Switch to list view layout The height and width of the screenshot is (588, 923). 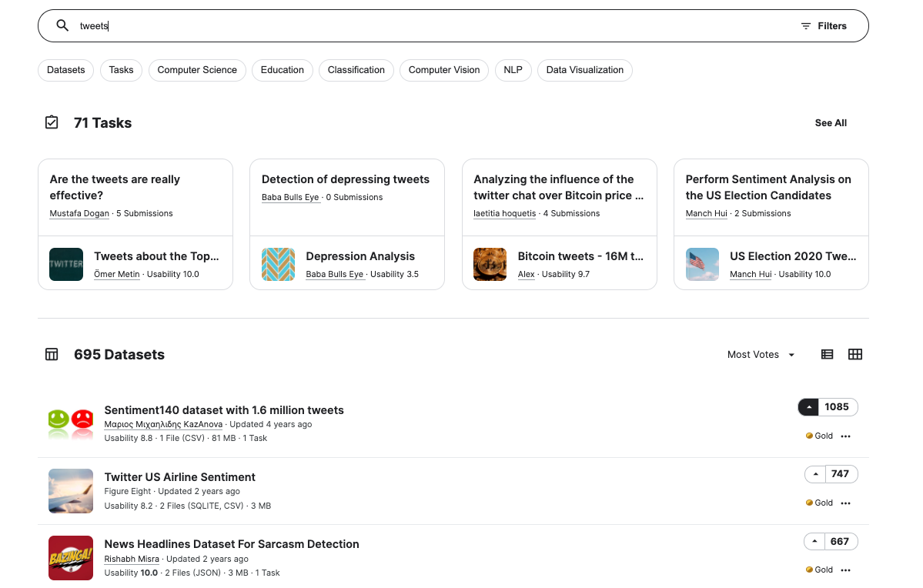(x=827, y=354)
